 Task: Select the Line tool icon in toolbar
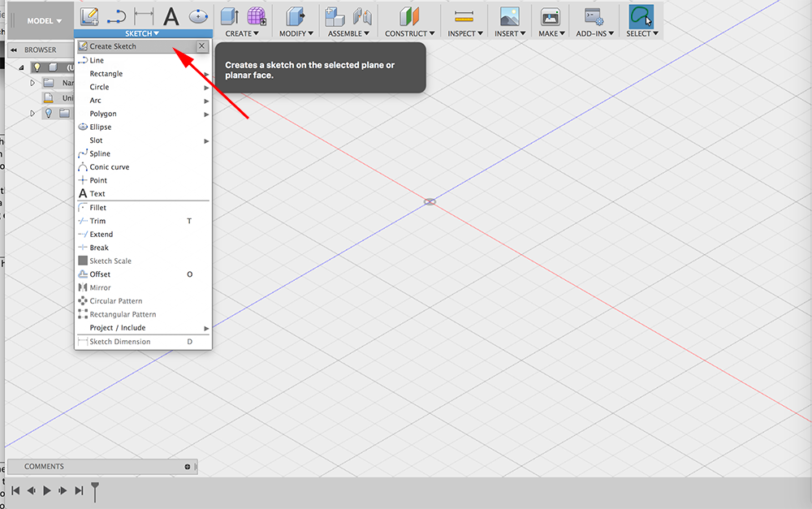point(116,17)
